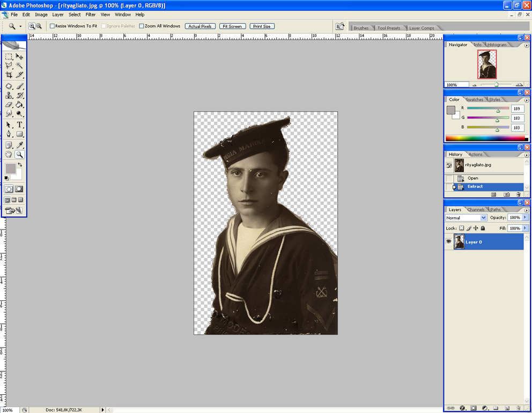The width and height of the screenshot is (532, 413).
Task: Open the Filter menu
Action: click(91, 14)
